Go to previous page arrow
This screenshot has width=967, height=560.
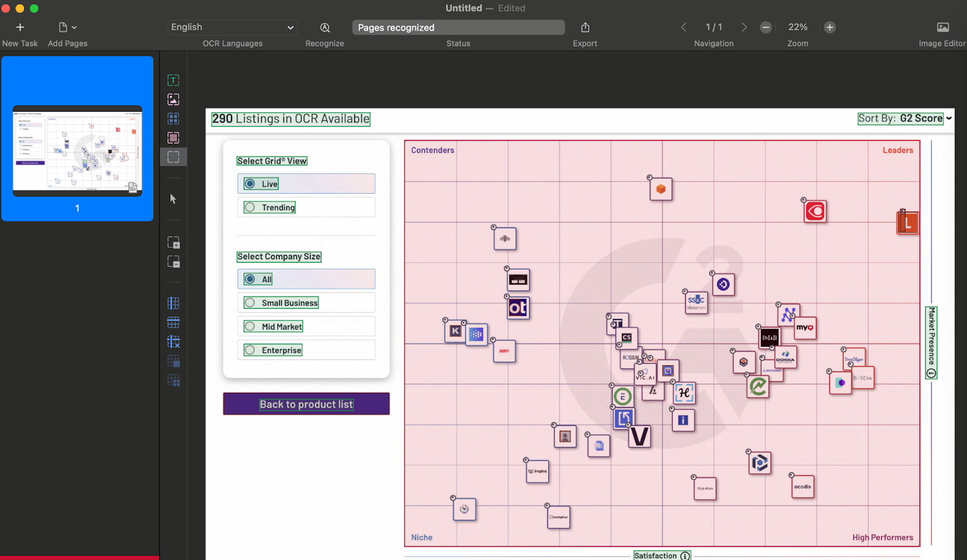click(x=684, y=27)
